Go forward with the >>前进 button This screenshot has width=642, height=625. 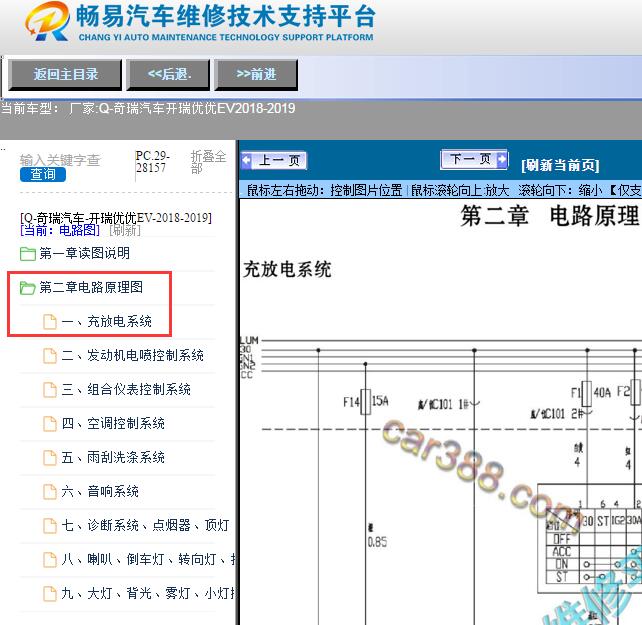pos(256,75)
